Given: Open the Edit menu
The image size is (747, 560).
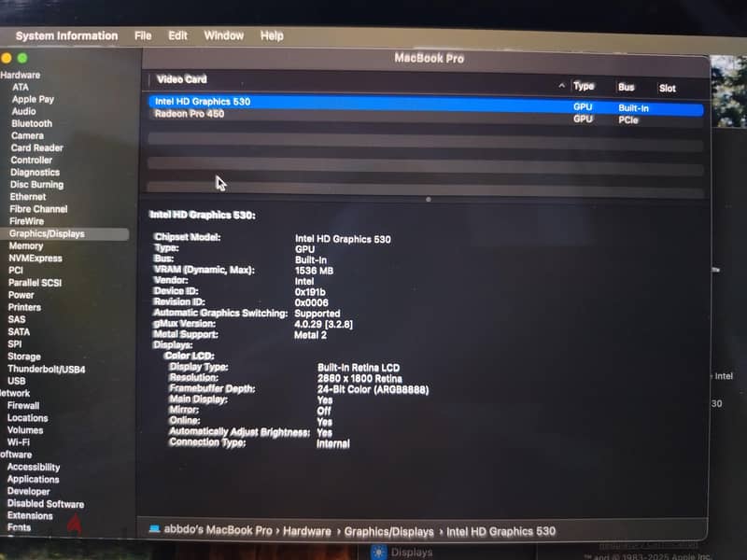Looking at the screenshot, I should [x=177, y=35].
